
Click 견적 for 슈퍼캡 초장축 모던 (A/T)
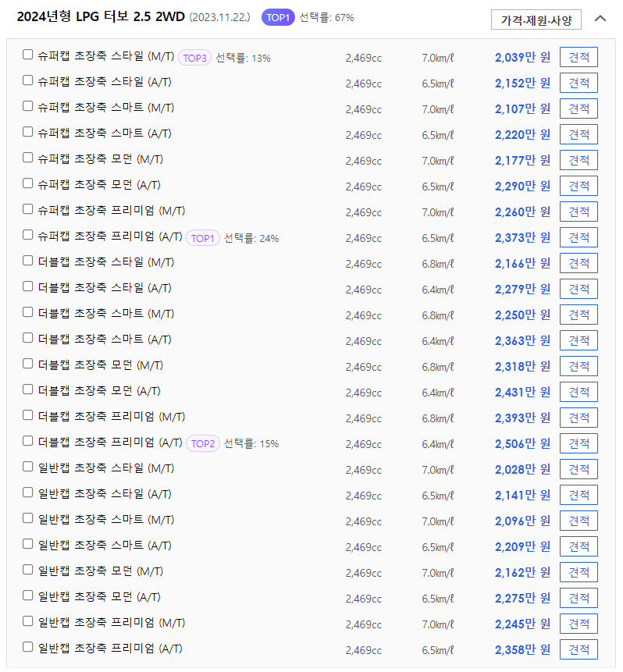(578, 186)
